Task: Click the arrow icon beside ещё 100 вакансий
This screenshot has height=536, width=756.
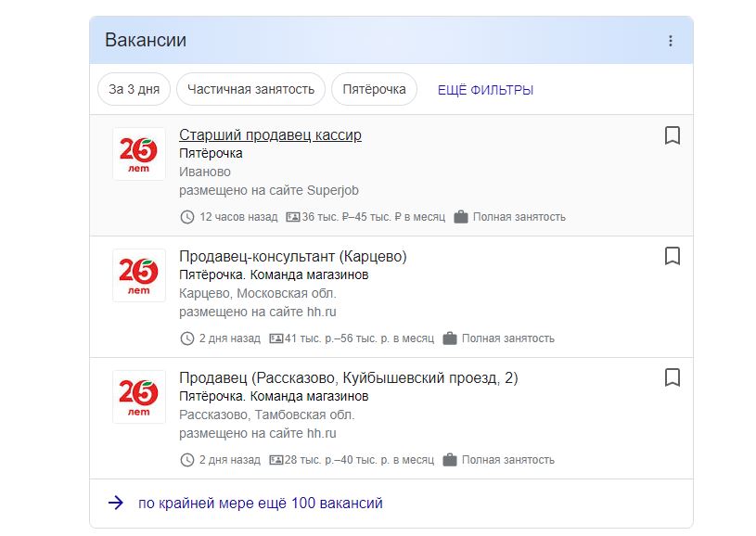Action: [x=116, y=504]
